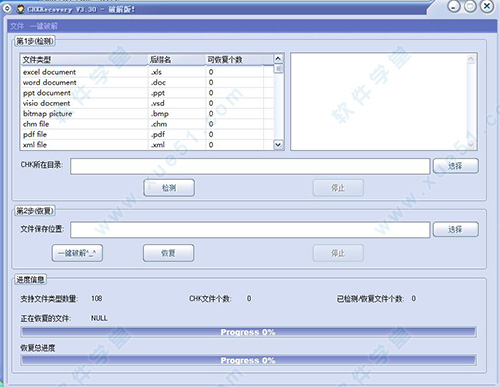
Task: Click the 停止 button in 第1步(检测) section
Action: pyautogui.click(x=338, y=188)
